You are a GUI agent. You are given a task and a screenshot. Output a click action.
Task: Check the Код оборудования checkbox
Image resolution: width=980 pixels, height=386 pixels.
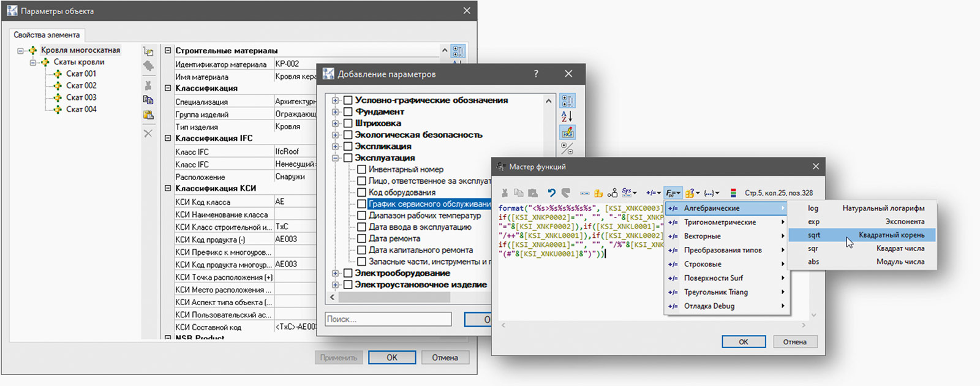pyautogui.click(x=361, y=192)
